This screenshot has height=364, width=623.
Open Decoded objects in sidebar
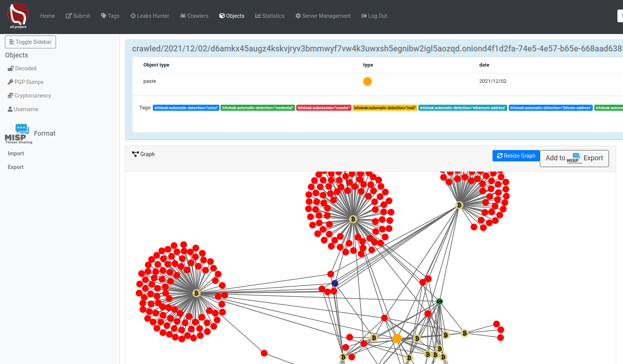pos(22,68)
